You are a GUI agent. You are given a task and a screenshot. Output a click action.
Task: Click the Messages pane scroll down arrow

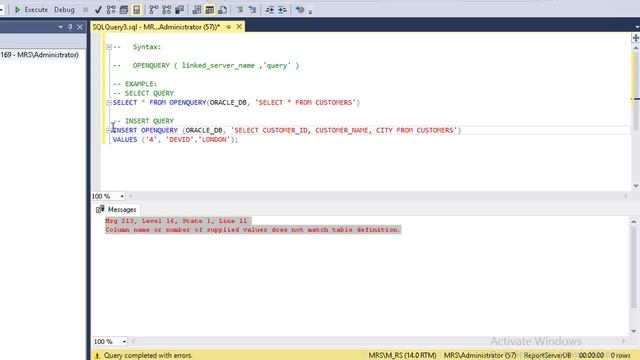pos(634,331)
